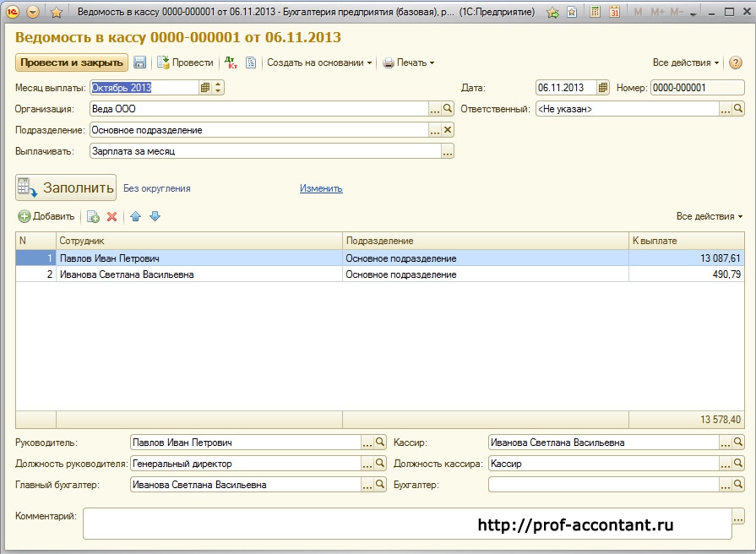Viewport: 756px width, 554px height.
Task: Open the Бухгалтер magnifier icon
Action: [738, 485]
